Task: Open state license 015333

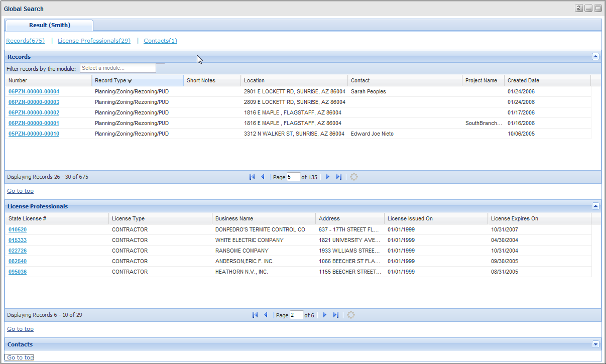Action: 18,240
